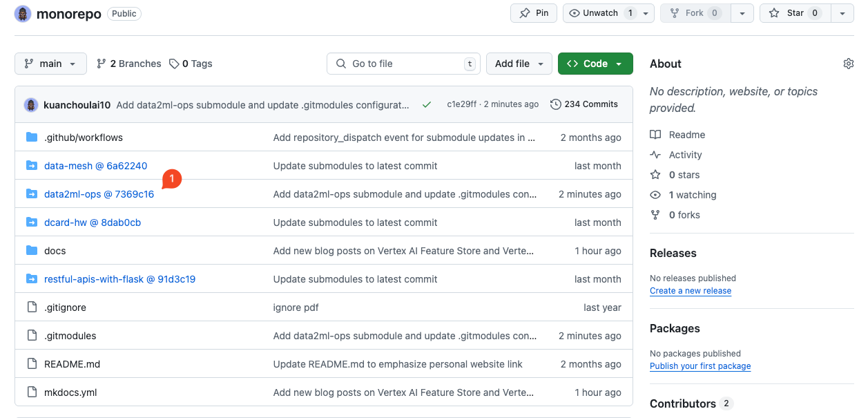Screen dimensions: 868x418
Task: Click the Packages heading
Action: pyautogui.click(x=675, y=328)
